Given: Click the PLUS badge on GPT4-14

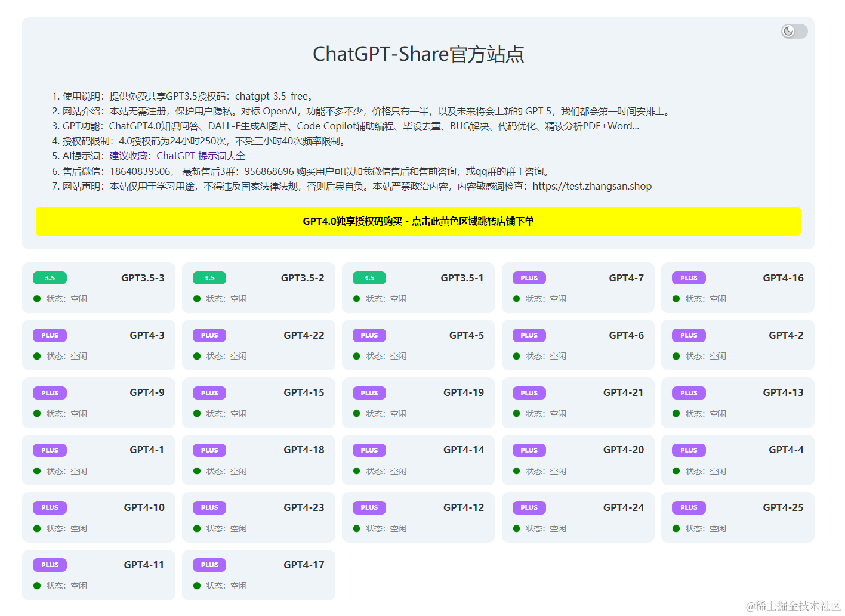Looking at the screenshot, I should [x=369, y=450].
